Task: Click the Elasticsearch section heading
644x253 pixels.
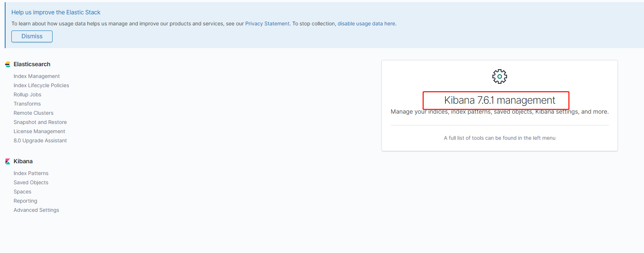Action: coord(32,64)
